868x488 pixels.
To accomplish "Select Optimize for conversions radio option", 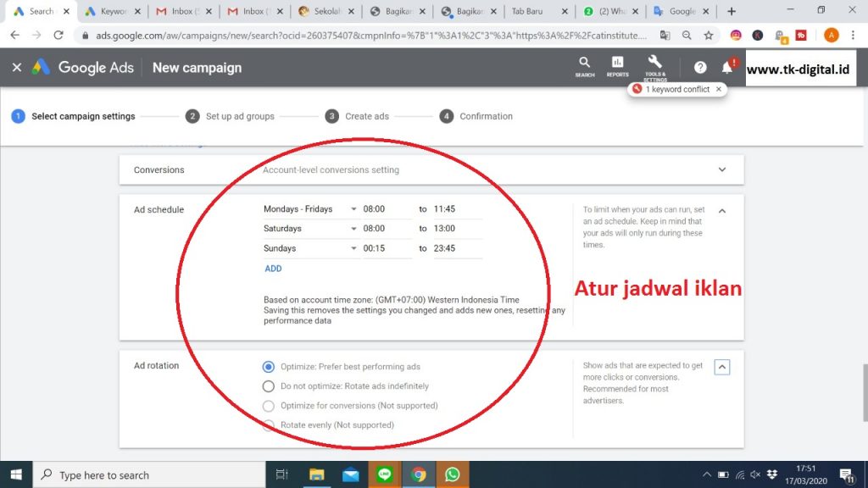I will coord(269,406).
